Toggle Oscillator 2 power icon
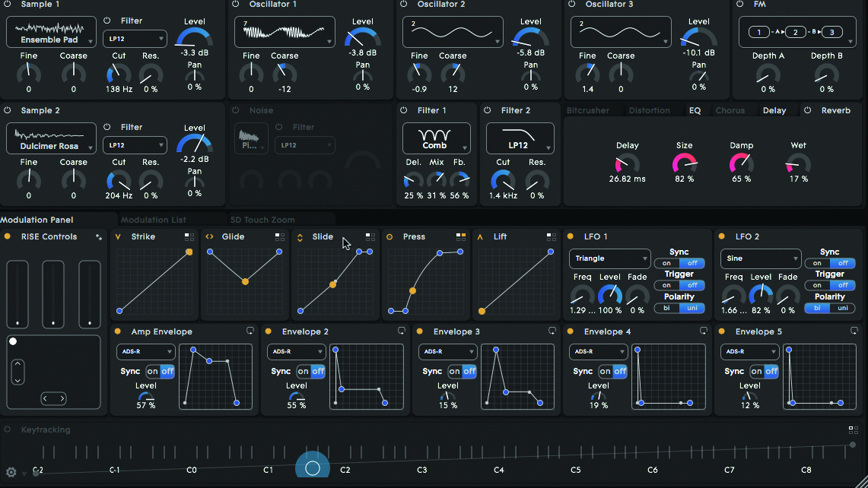868x488 pixels. click(403, 4)
